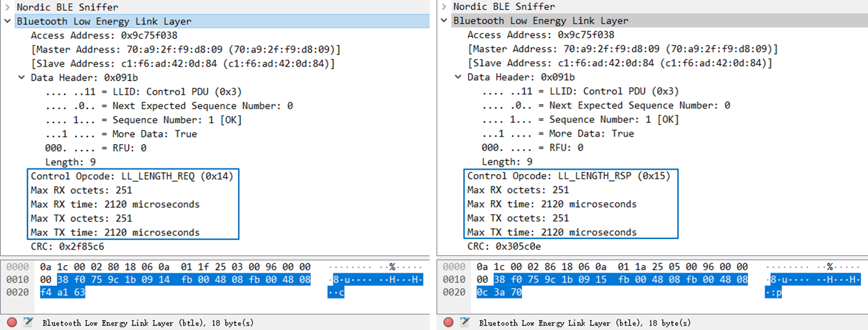Image resolution: width=868 pixels, height=330 pixels.
Task: Select Next Expected Sequence Number row, right panel
Action: [606, 105]
